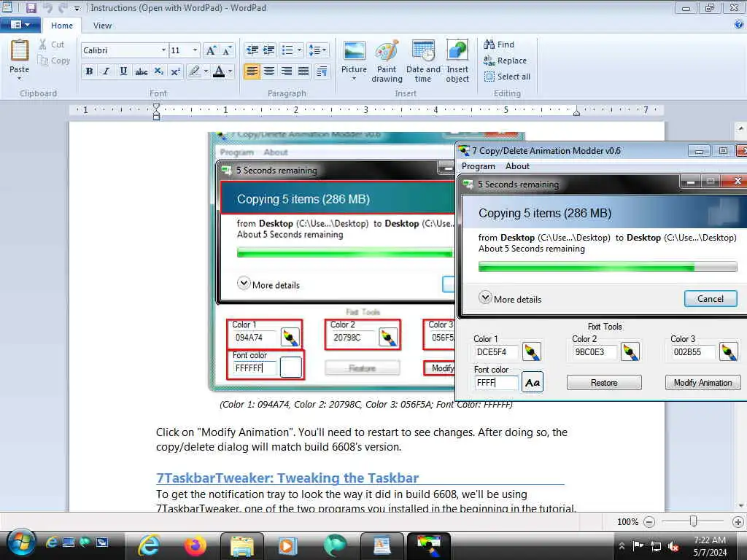
Task: Click the Font color Aa preview button
Action: [x=532, y=382]
